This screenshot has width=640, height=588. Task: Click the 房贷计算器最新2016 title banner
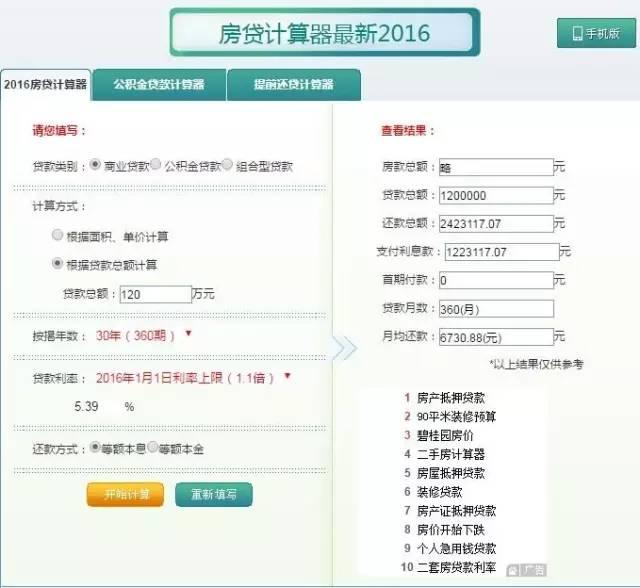(325, 33)
